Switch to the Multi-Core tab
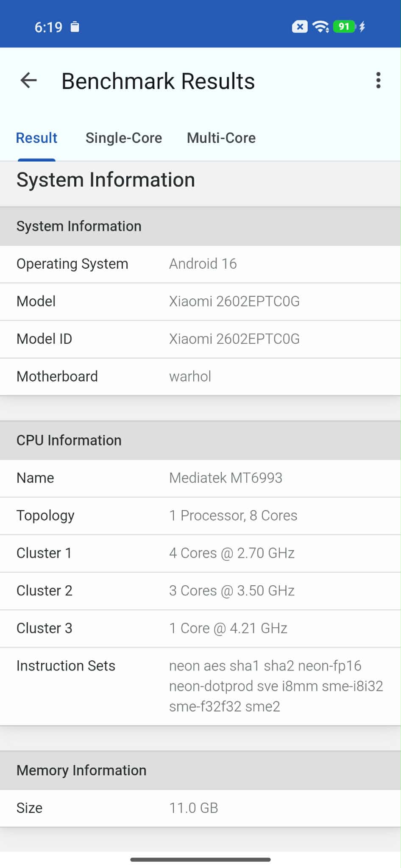401x868 pixels. click(x=221, y=138)
